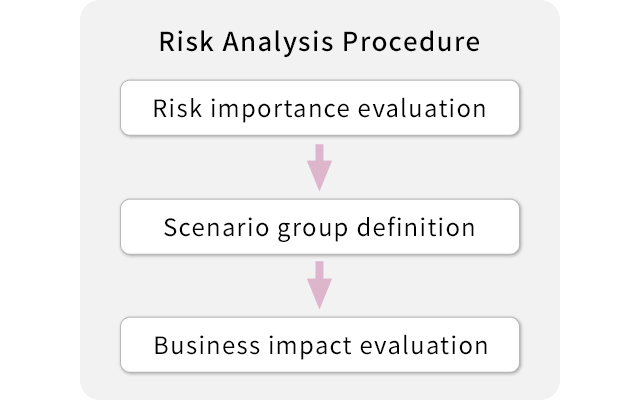The width and height of the screenshot is (640, 400).
Task: Select the Risk importance evaluation box
Action: 320,109
